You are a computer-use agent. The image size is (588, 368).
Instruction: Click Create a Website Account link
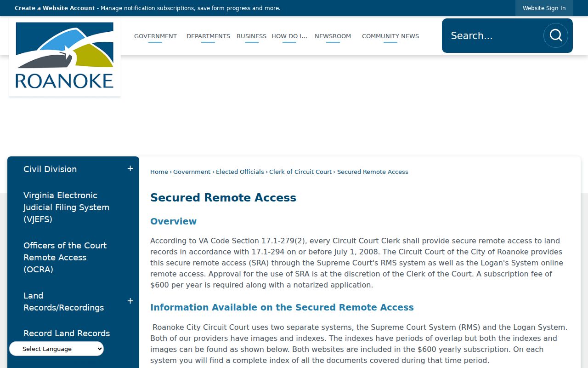55,8
